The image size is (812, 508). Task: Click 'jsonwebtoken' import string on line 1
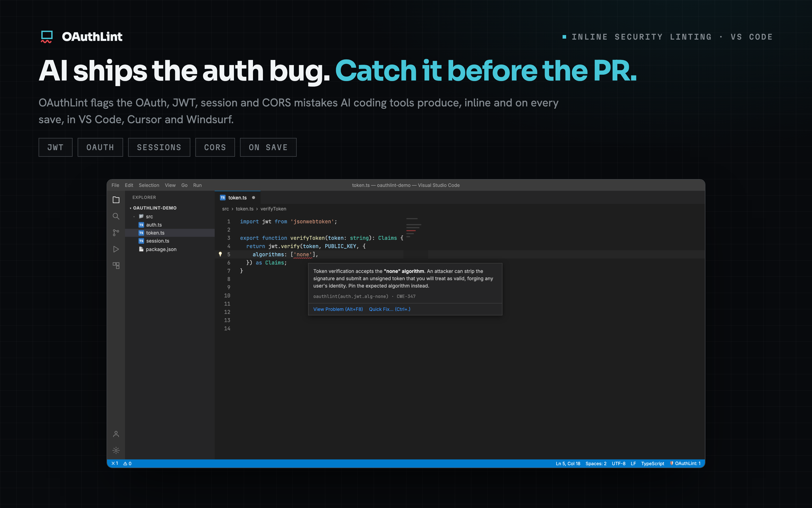tap(312, 221)
